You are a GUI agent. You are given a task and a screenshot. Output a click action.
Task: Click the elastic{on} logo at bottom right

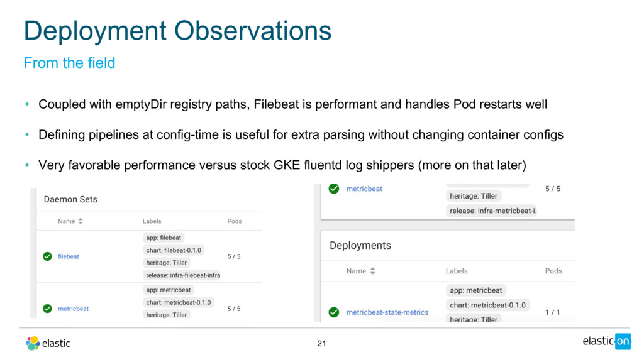coord(606,341)
